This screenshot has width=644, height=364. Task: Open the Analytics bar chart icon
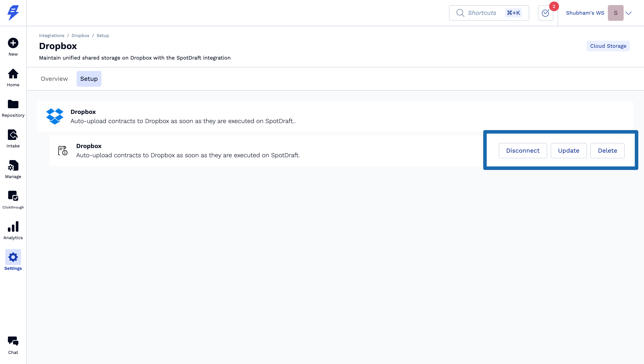(x=13, y=227)
